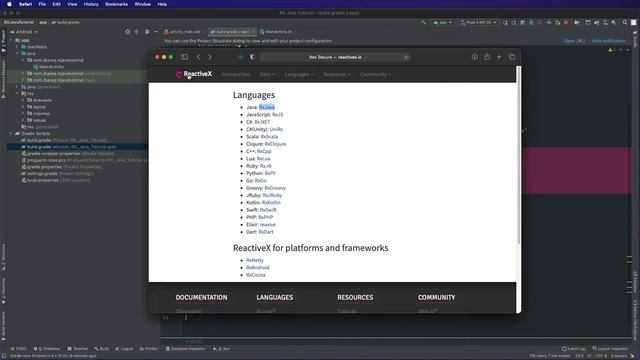Open the TODO tool window
Screen dimensions: 640x360
(18, 349)
